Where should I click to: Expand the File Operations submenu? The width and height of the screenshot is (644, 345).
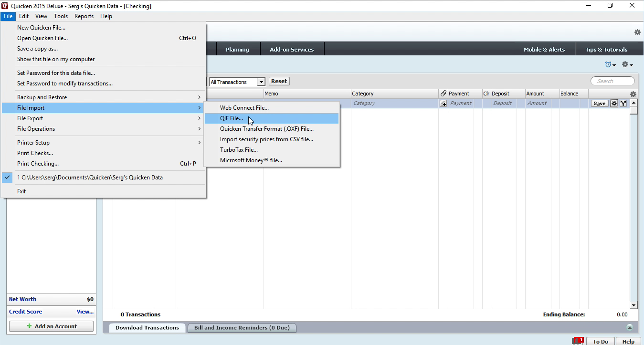104,129
